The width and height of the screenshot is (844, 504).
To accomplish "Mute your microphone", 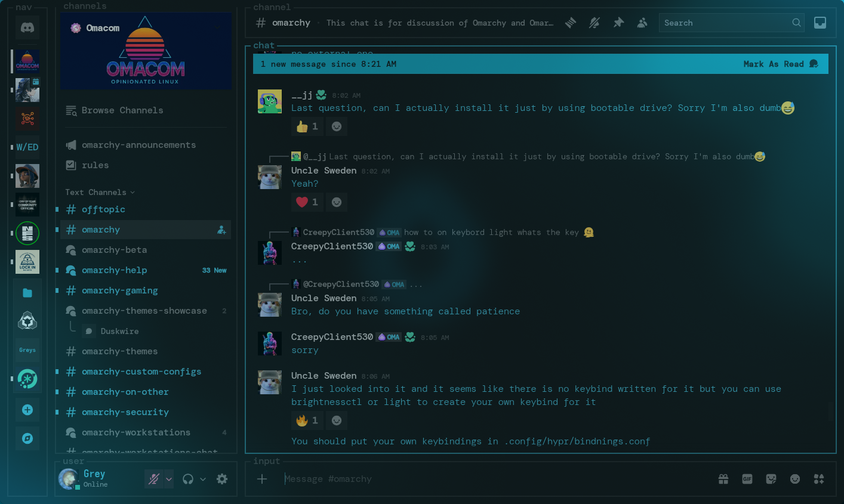I will [x=153, y=479].
